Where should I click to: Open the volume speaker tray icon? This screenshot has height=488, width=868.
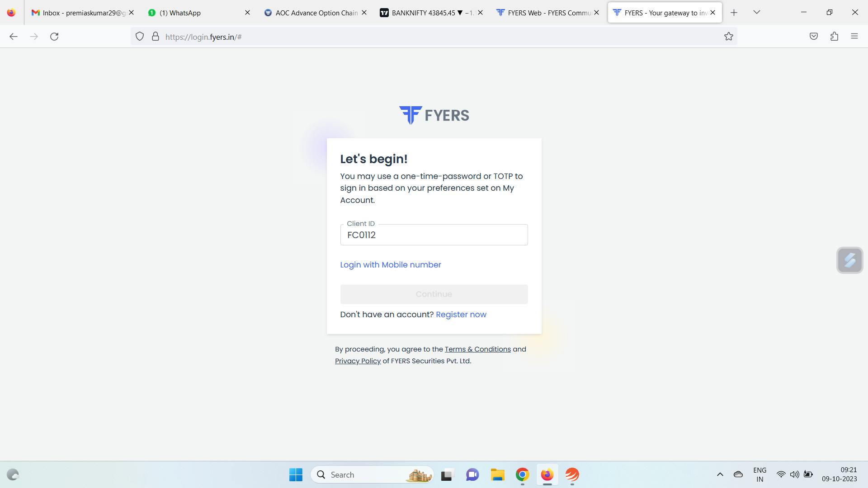pyautogui.click(x=794, y=475)
